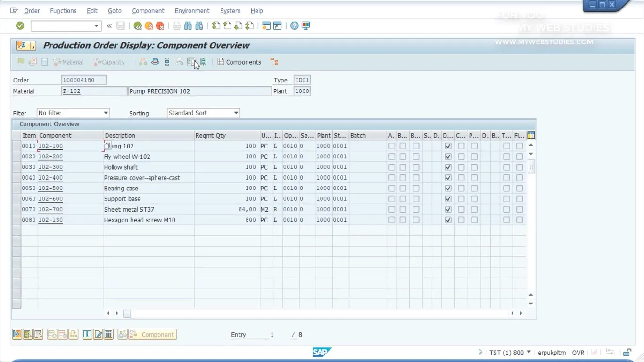Open the Component menu
Viewport: 644px width, 362px height.
pos(148,11)
